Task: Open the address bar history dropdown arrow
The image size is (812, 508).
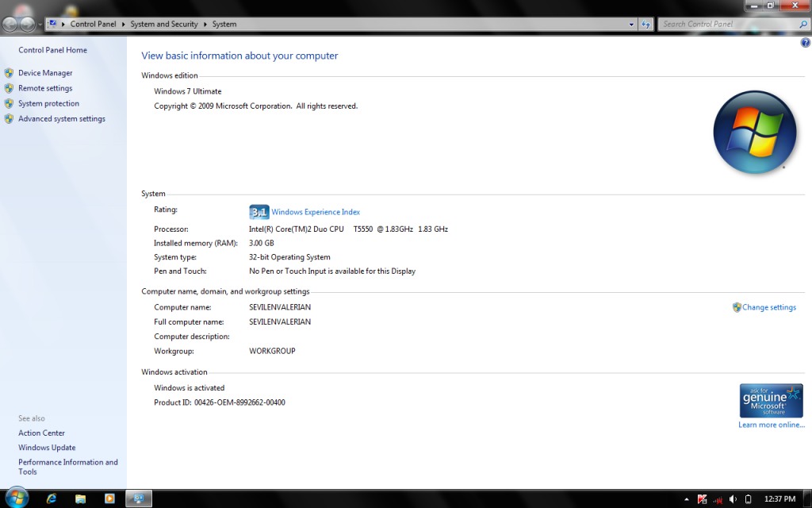Action: 631,25
